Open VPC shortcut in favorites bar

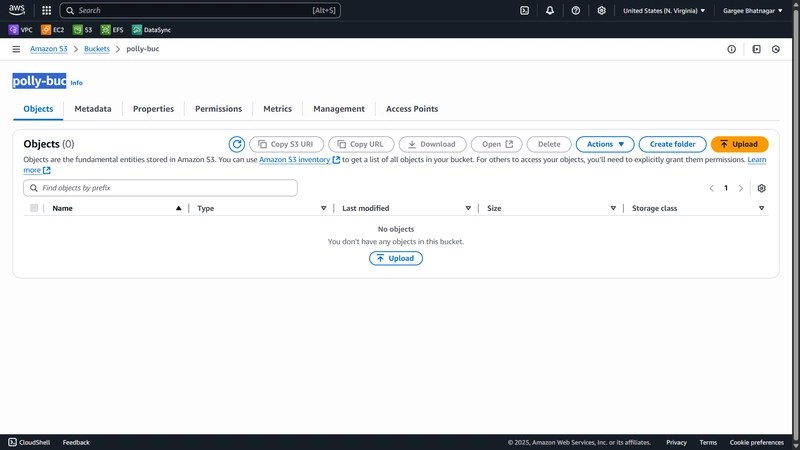pyautogui.click(x=20, y=30)
